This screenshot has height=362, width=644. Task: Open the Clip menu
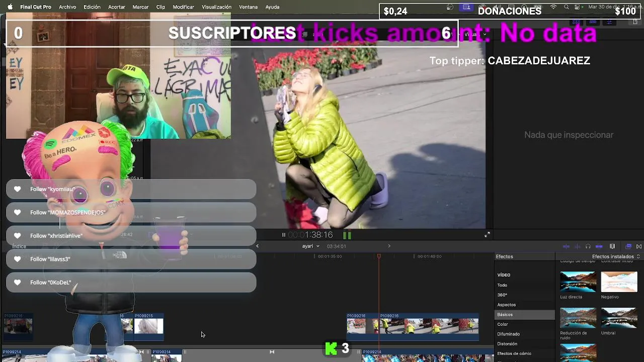click(160, 7)
